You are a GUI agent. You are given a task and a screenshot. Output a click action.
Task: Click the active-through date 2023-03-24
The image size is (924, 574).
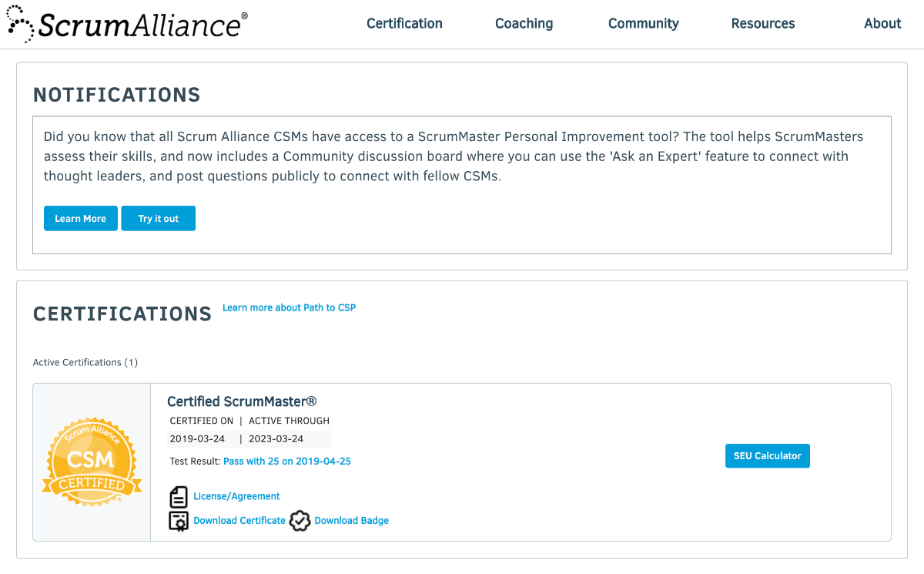pos(276,439)
